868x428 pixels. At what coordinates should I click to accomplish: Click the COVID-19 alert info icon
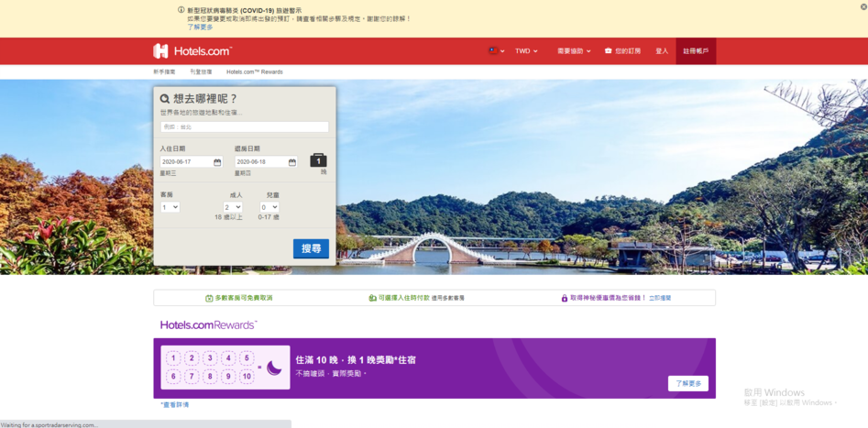click(181, 9)
